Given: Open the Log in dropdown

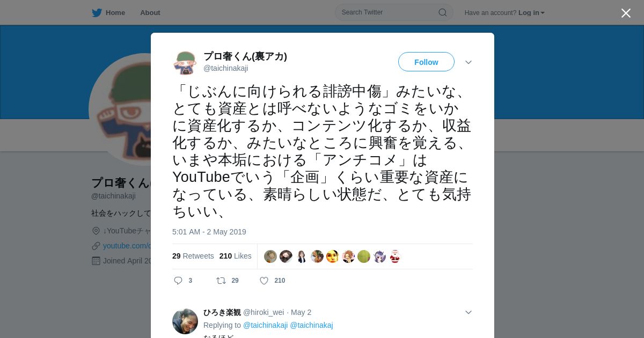Looking at the screenshot, I should [x=531, y=13].
